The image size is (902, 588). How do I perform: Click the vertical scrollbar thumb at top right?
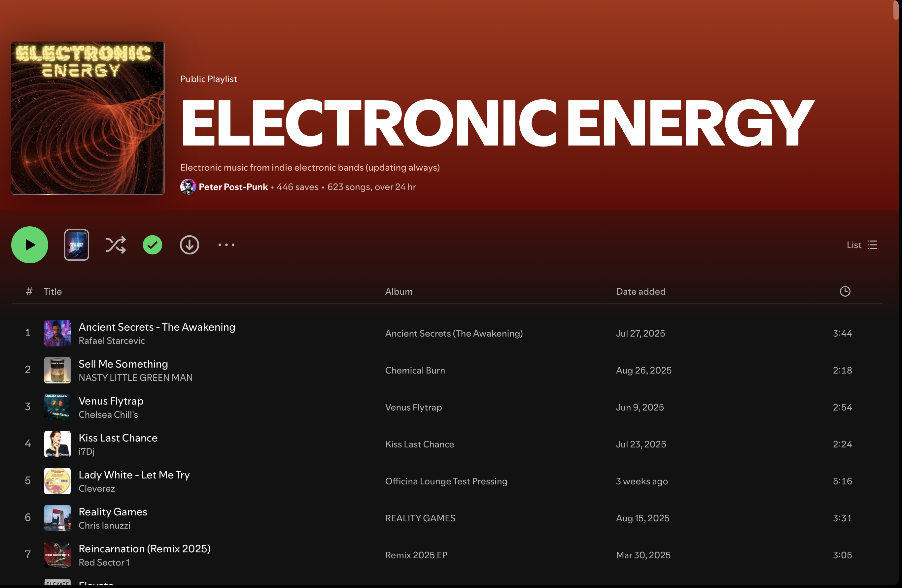pyautogui.click(x=895, y=10)
